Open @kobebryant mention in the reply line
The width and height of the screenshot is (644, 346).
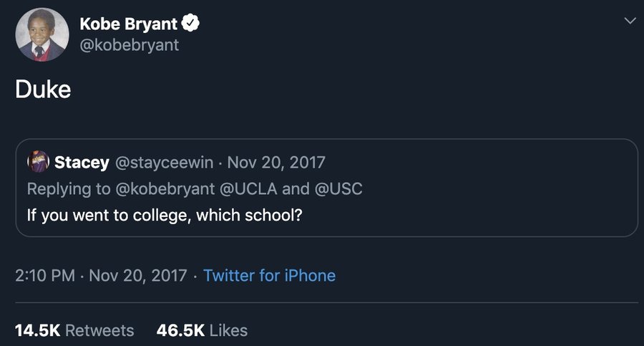pyautogui.click(x=164, y=188)
